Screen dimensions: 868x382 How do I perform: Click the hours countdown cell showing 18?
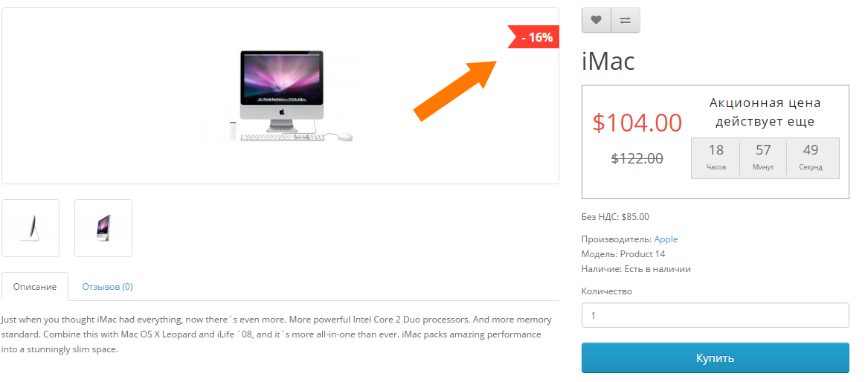pos(716,158)
